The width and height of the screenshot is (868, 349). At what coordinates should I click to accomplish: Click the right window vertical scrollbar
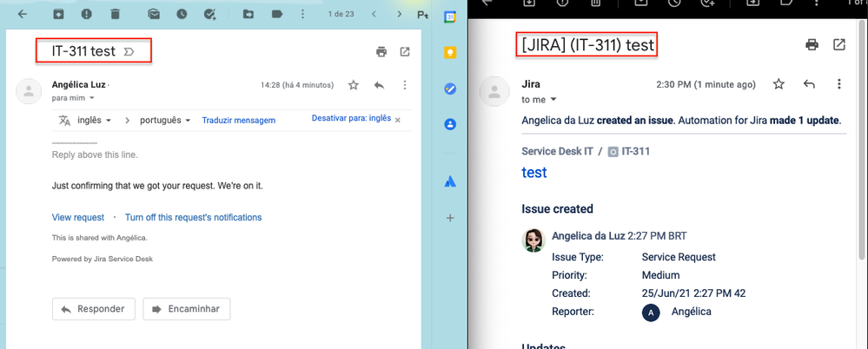(x=863, y=140)
